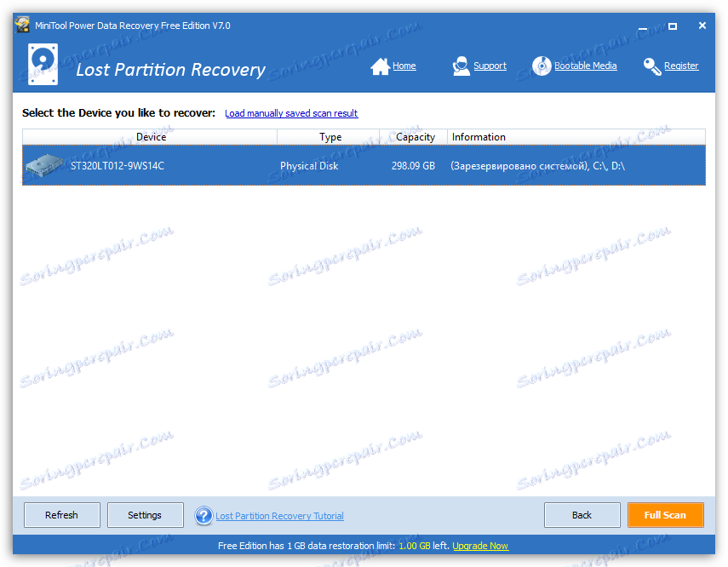Open the Support link

click(490, 66)
